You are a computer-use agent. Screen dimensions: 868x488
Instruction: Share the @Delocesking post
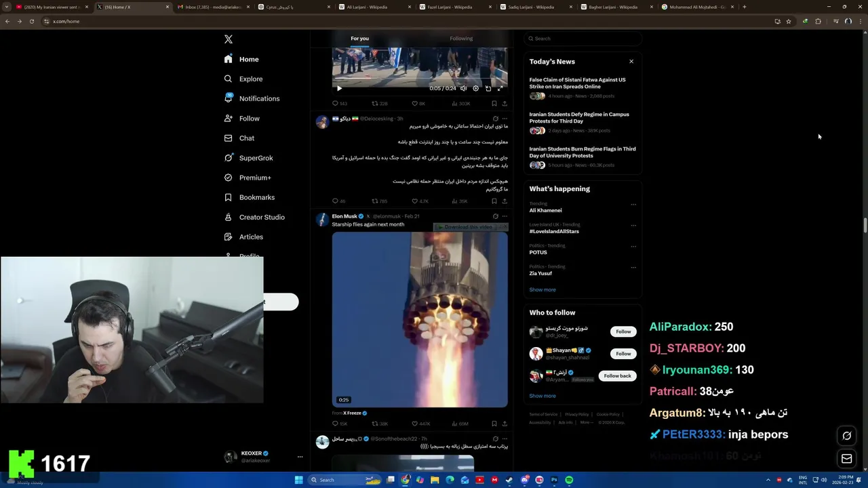click(505, 201)
